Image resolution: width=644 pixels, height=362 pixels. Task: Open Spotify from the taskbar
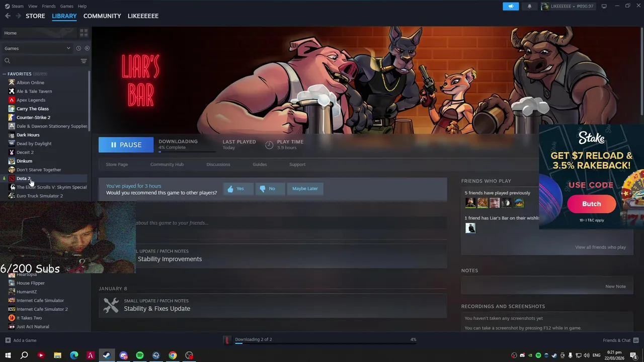(140, 355)
